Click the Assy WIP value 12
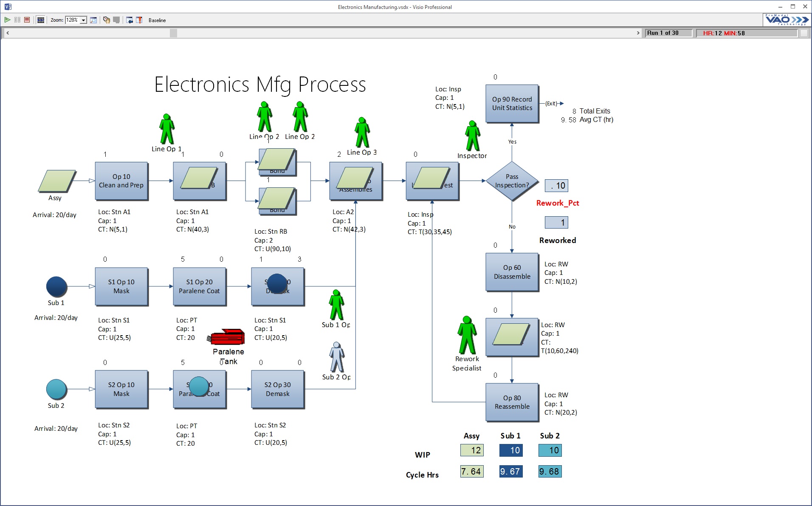Screen dimensions: 812x506 point(472,450)
